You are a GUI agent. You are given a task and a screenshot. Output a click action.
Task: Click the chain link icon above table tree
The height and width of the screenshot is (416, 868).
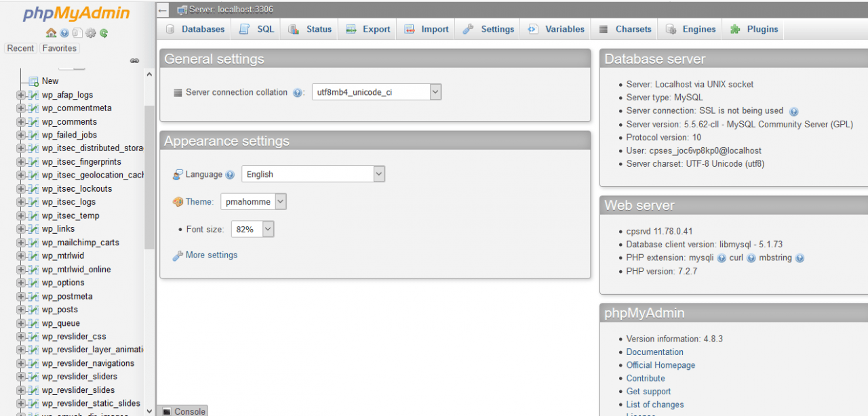click(134, 61)
